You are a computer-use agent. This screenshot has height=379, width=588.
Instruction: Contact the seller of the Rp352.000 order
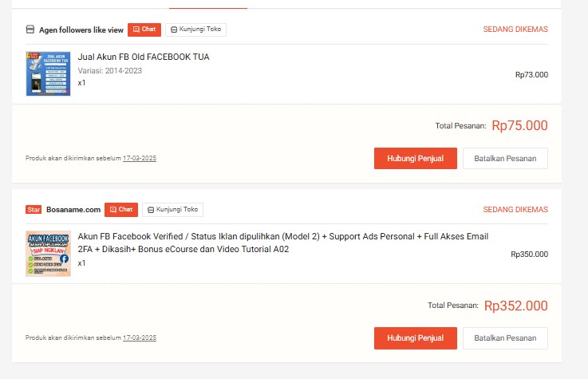click(415, 338)
